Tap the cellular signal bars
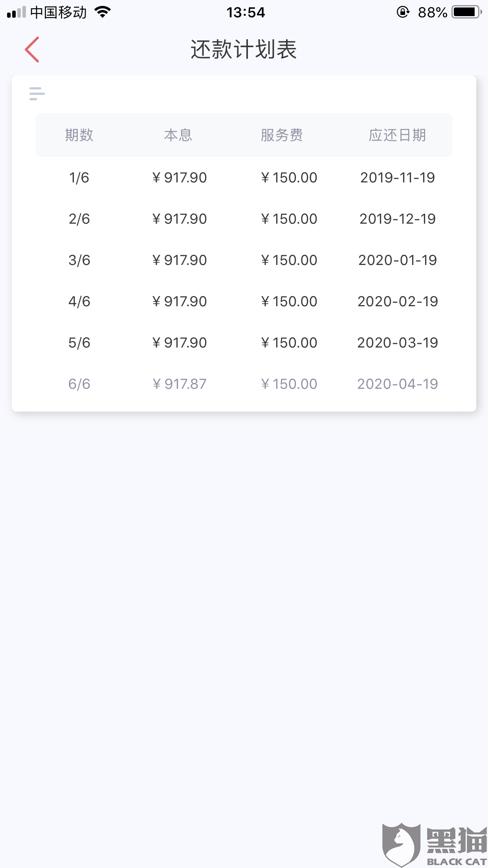488x868 pixels. click(17, 13)
